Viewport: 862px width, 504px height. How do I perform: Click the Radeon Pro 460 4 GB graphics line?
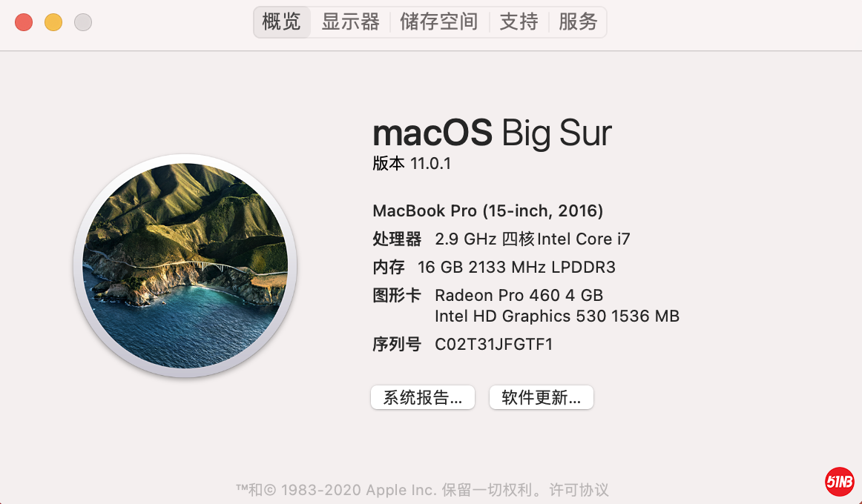coord(519,295)
